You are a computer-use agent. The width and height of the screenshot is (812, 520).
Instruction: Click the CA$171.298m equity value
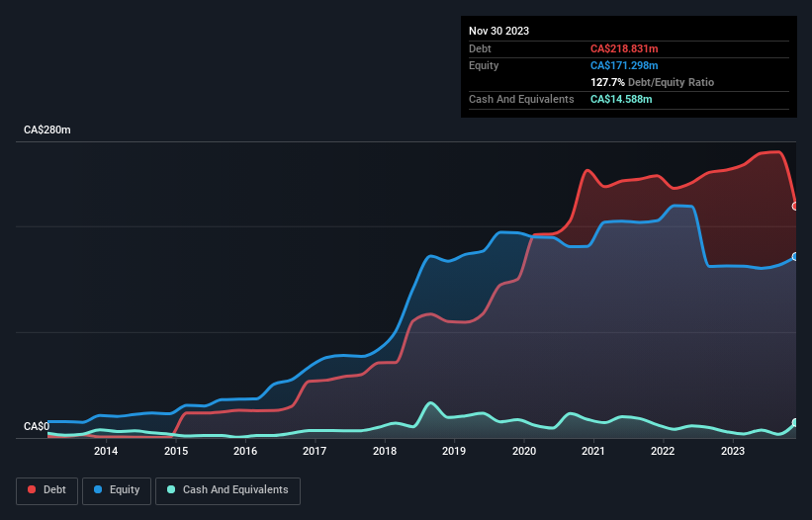click(624, 65)
